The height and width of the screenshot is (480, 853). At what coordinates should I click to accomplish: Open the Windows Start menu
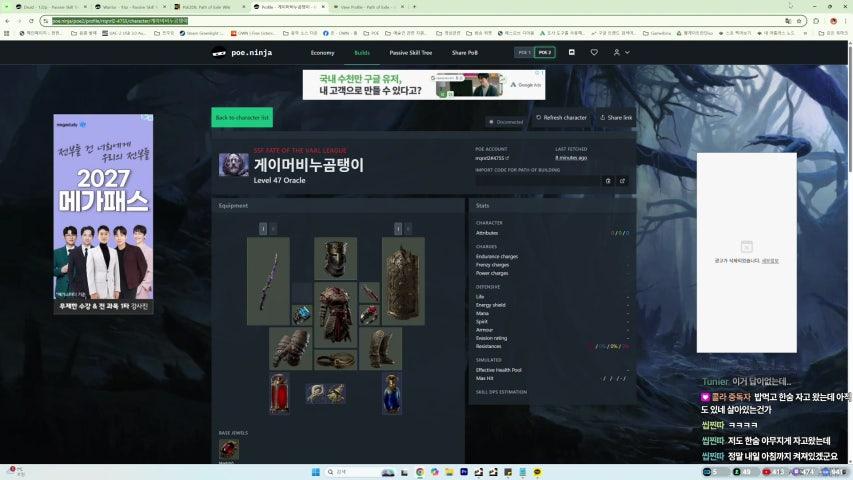pyautogui.click(x=316, y=472)
